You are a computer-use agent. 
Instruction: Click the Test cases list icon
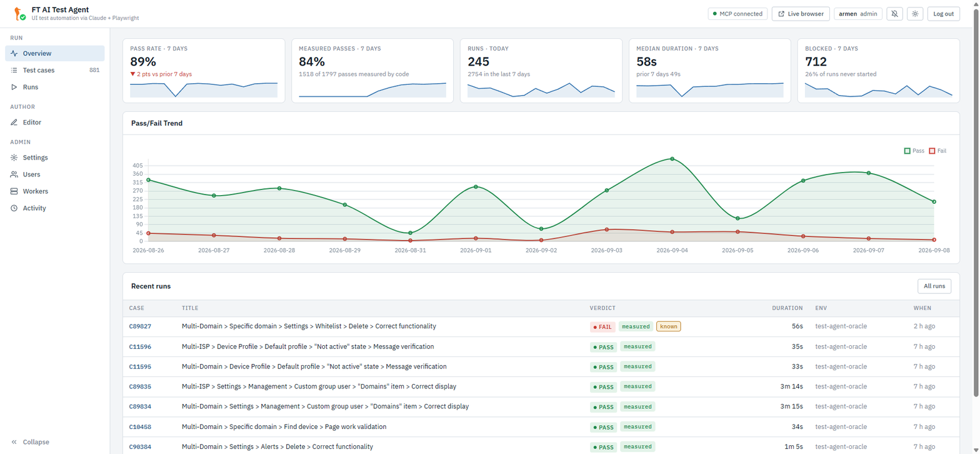tap(14, 70)
